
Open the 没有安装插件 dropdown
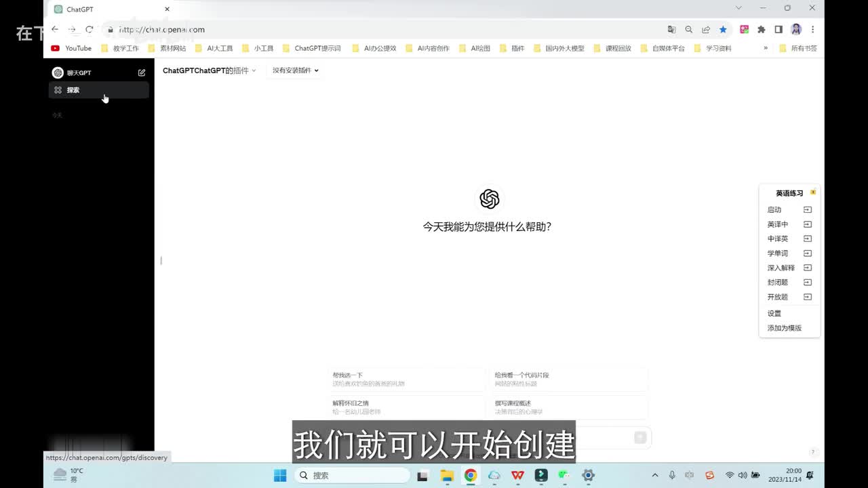point(295,70)
